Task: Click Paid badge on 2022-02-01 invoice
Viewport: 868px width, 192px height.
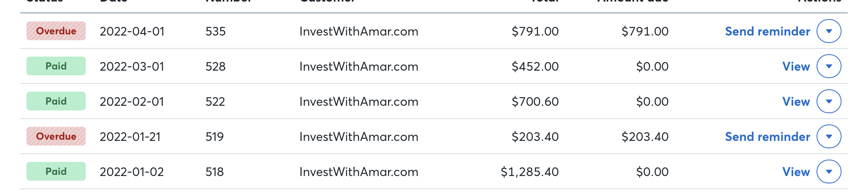Action: [x=56, y=101]
